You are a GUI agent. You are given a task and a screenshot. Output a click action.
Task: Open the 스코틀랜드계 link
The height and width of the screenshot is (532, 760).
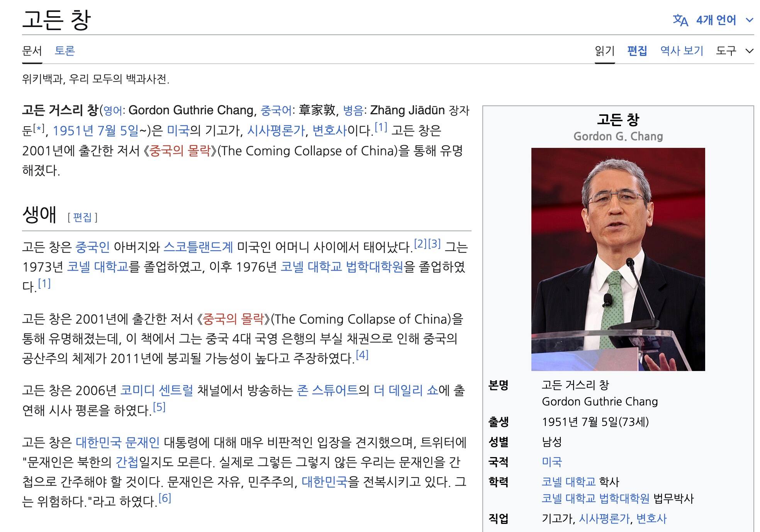point(198,247)
